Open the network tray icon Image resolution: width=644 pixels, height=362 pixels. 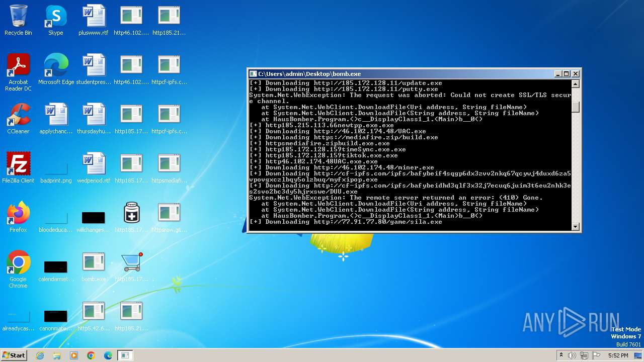[584, 355]
